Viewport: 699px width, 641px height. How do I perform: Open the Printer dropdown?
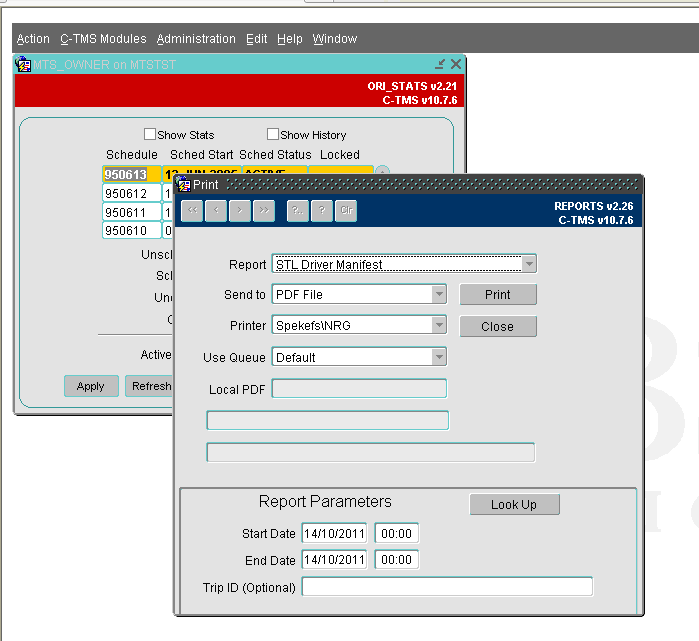[x=439, y=325]
